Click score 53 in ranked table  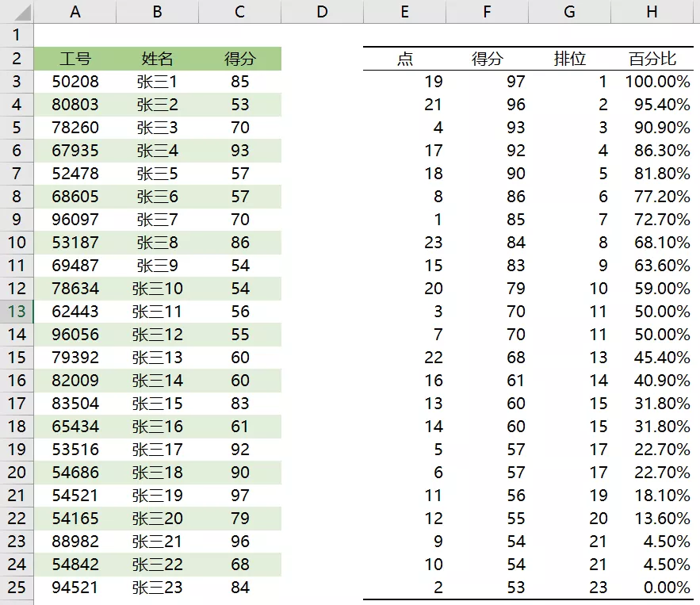tap(487, 587)
